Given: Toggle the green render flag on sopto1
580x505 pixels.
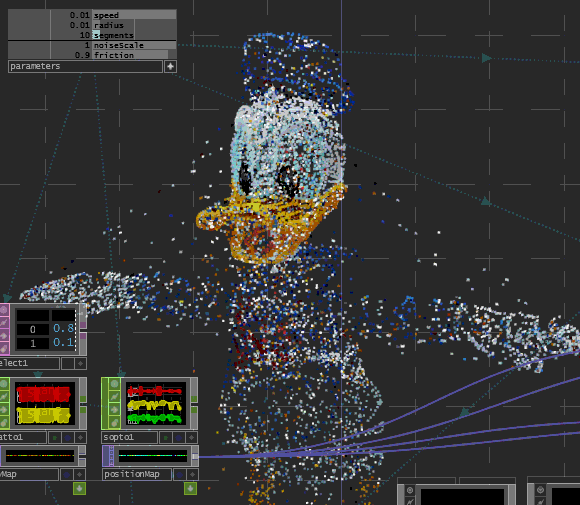Looking at the screenshot, I should 166,438.
